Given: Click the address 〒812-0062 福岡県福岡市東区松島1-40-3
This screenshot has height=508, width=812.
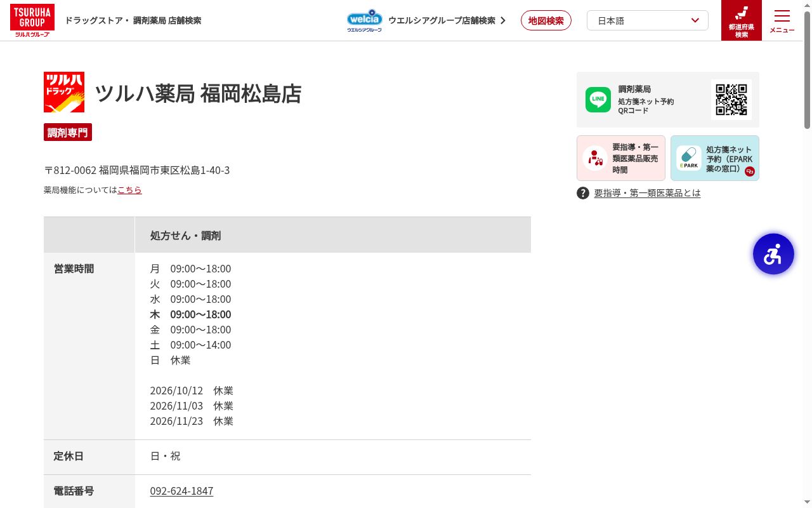Looking at the screenshot, I should [x=137, y=170].
